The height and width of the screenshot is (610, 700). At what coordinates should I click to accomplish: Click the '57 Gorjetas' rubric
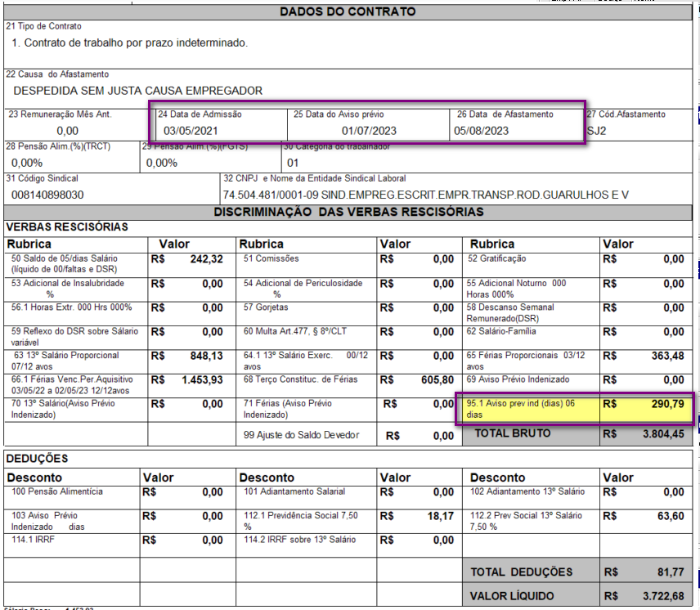(266, 307)
